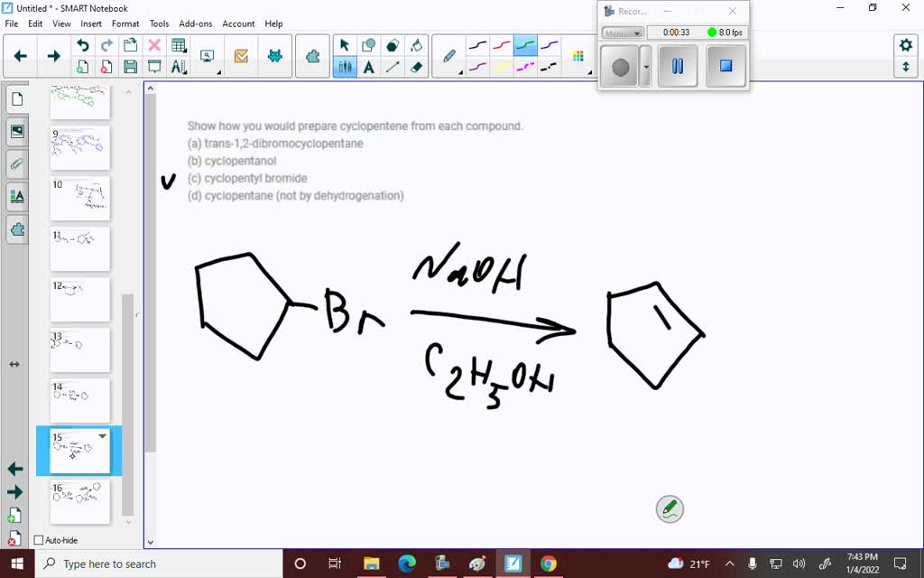Expand the record button options arrow

pyautogui.click(x=645, y=66)
